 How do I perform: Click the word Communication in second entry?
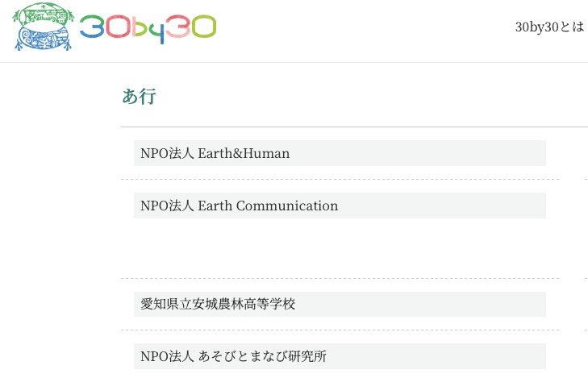pyautogui.click(x=287, y=206)
